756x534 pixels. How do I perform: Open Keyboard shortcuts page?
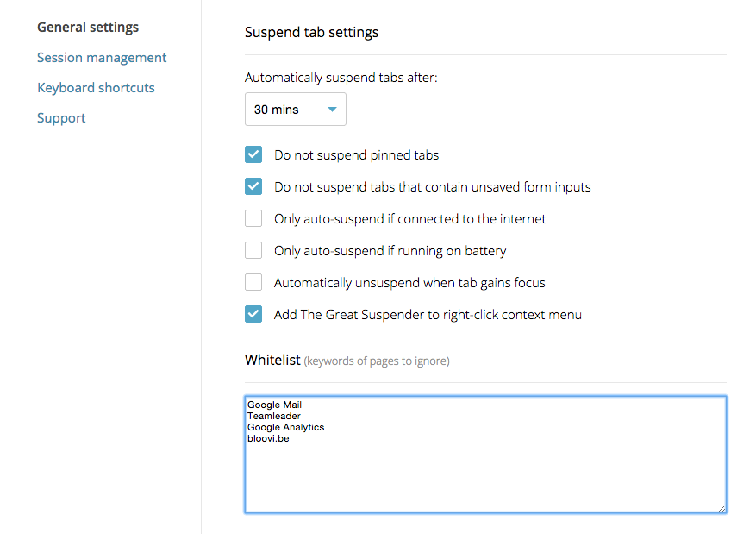(96, 88)
